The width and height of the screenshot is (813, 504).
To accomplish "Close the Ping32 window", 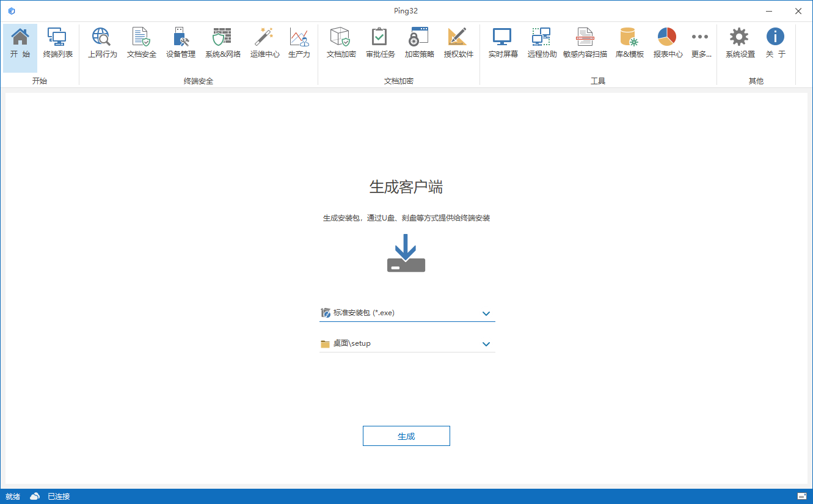I will (x=798, y=11).
